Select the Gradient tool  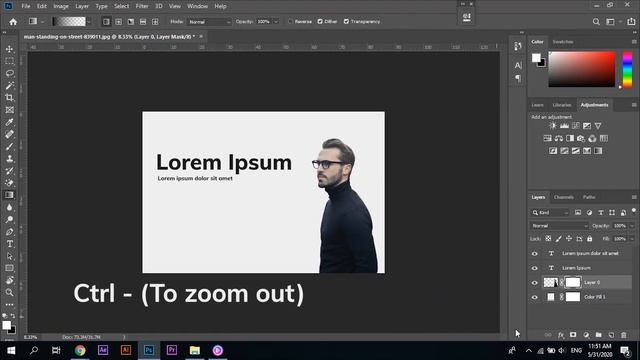[9, 195]
